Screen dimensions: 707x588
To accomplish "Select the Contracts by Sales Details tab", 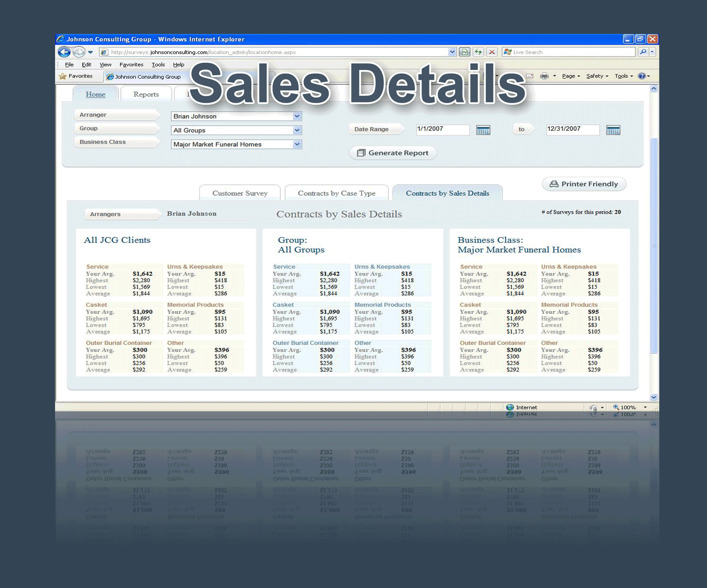I will pyautogui.click(x=448, y=193).
